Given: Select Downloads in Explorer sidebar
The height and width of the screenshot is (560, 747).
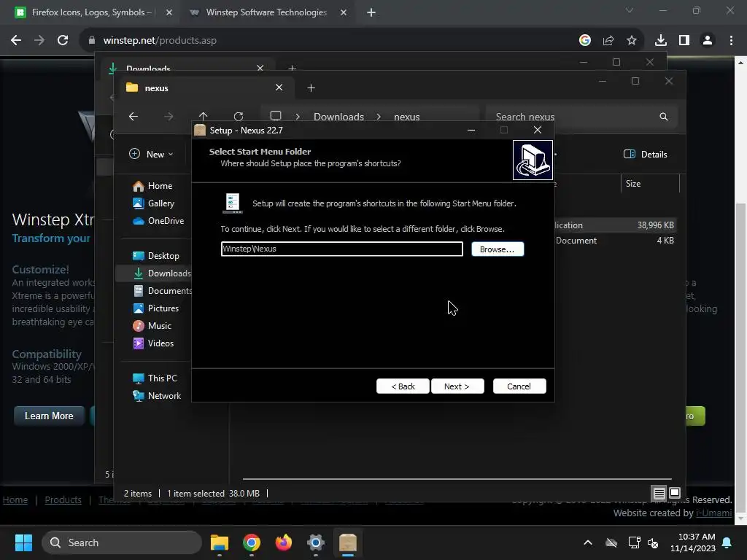Looking at the screenshot, I should click(x=161, y=273).
